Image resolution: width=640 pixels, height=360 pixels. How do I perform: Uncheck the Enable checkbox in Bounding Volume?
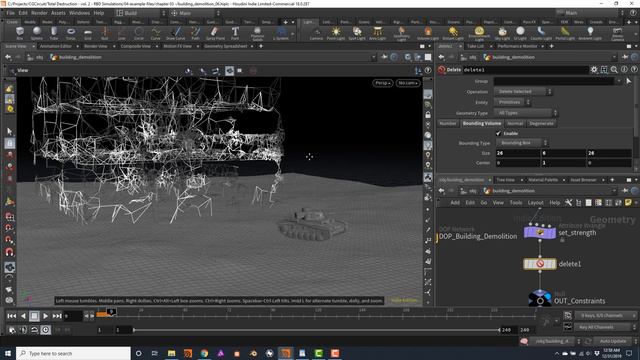498,133
